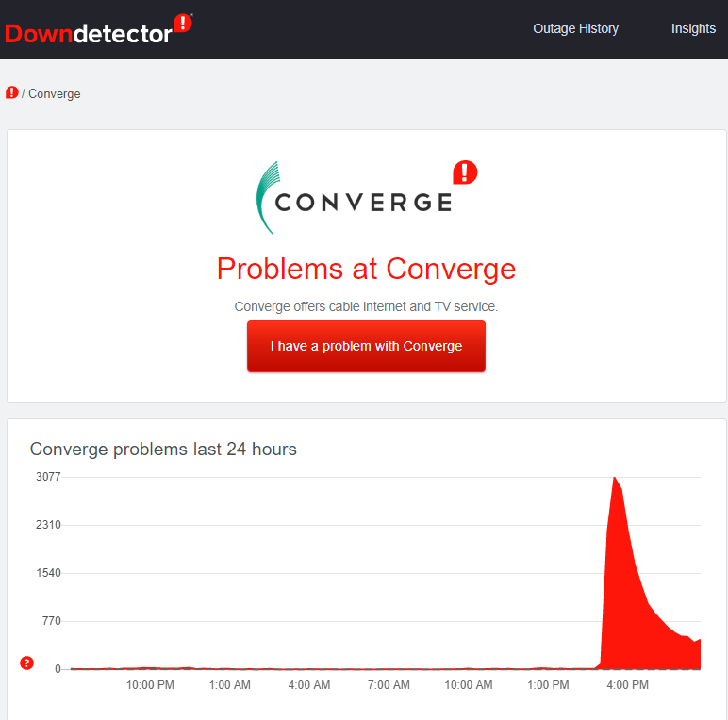728x720 pixels.
Task: Click the red outage spike peak on chart
Action: pyautogui.click(x=614, y=479)
